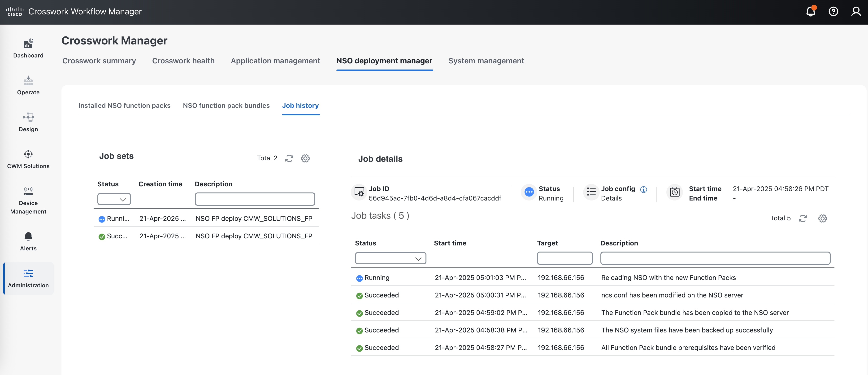The image size is (868, 375).
Task: Click the running icon in Job sets row
Action: tap(102, 219)
